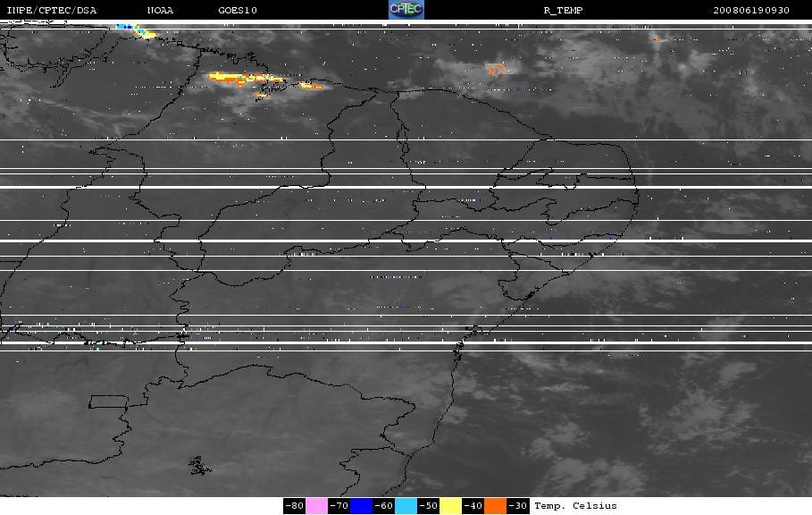812x515 pixels.
Task: Click the pink -80 to -70 color swatch
Action: 316,506
